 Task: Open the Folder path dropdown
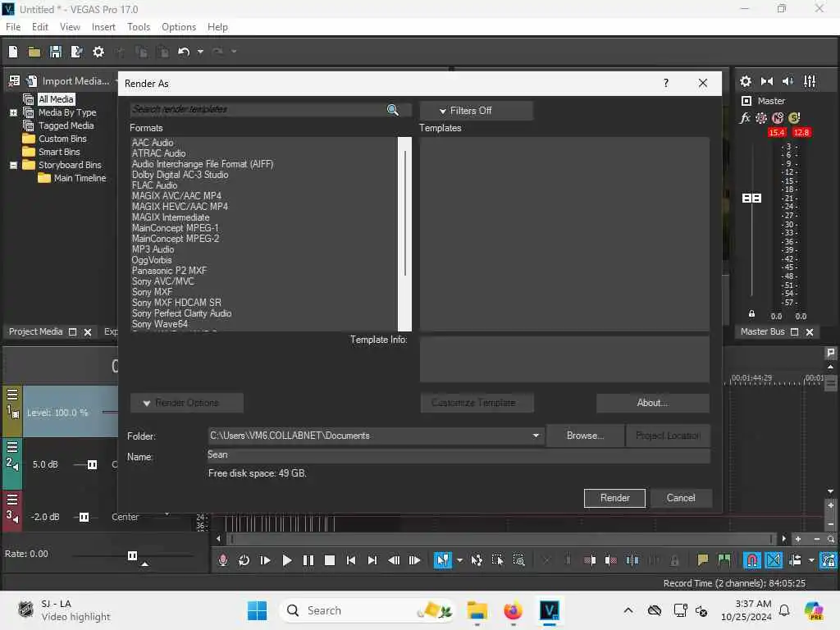536,436
